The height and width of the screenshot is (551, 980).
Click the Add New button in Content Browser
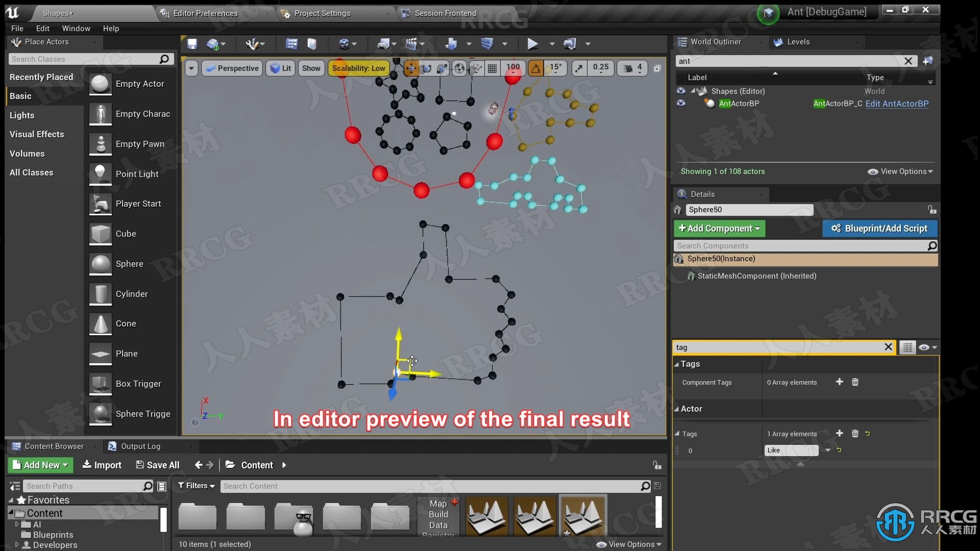pyautogui.click(x=41, y=465)
